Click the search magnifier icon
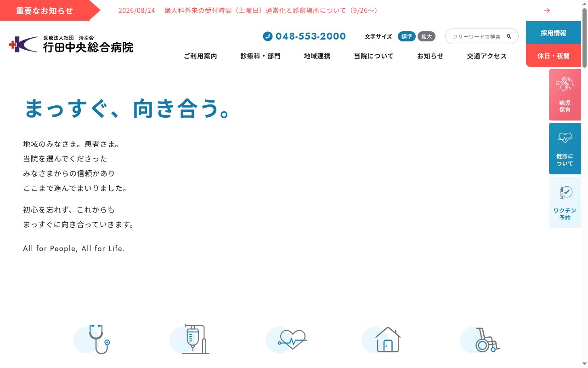The height and width of the screenshot is (368, 588). coord(509,36)
